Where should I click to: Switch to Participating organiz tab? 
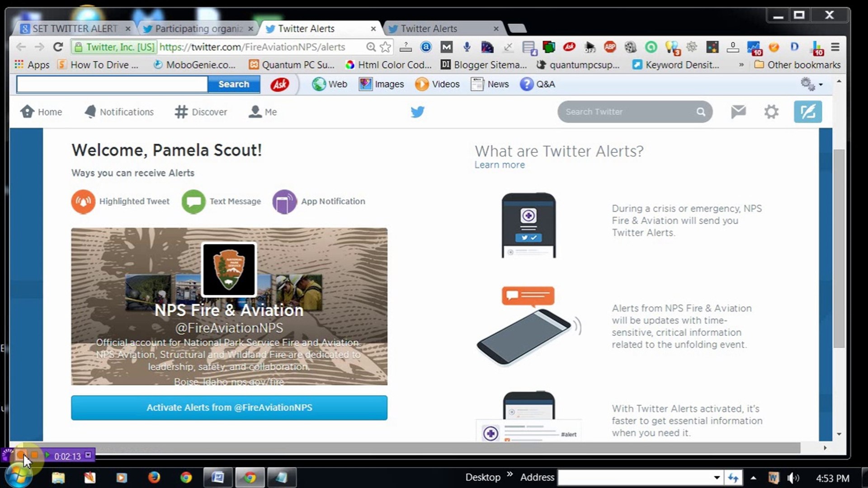coord(198,29)
